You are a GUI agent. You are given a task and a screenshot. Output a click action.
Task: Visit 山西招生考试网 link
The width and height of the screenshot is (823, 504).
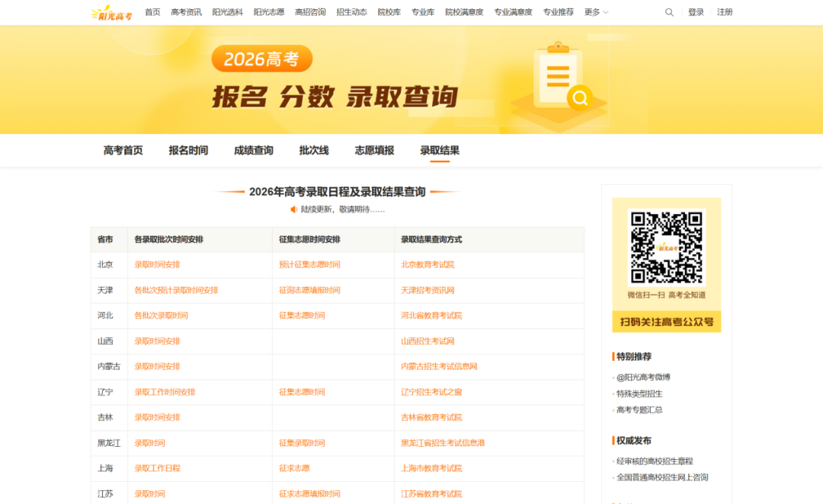click(x=428, y=341)
